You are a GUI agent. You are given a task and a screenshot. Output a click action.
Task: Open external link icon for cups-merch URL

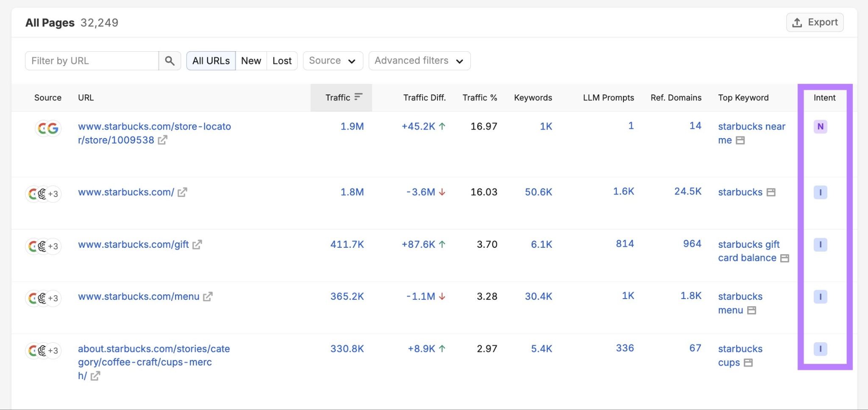[95, 376]
